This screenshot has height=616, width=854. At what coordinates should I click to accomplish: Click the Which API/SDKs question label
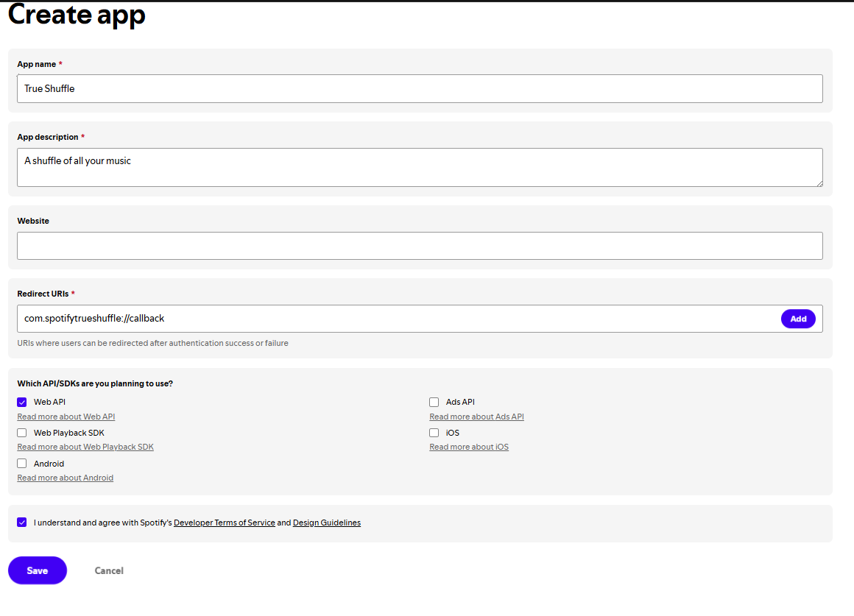95,383
